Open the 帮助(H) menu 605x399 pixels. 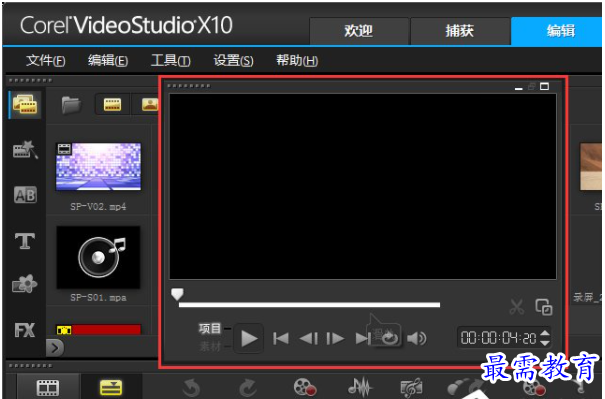297,61
